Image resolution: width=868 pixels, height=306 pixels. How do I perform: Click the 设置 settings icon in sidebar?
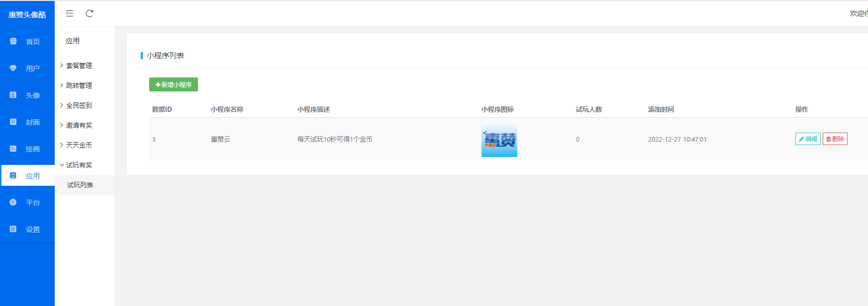[13, 229]
